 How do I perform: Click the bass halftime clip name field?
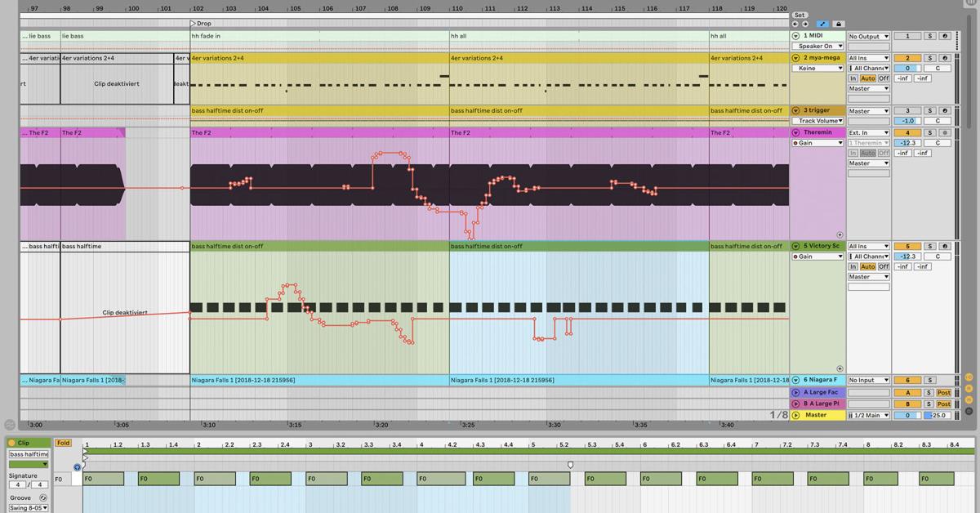tap(29, 454)
